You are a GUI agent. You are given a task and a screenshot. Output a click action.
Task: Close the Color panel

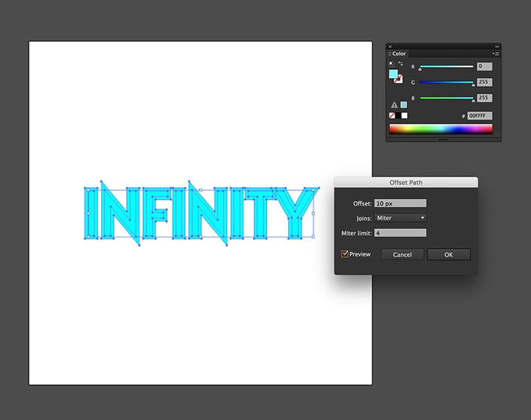(390, 46)
